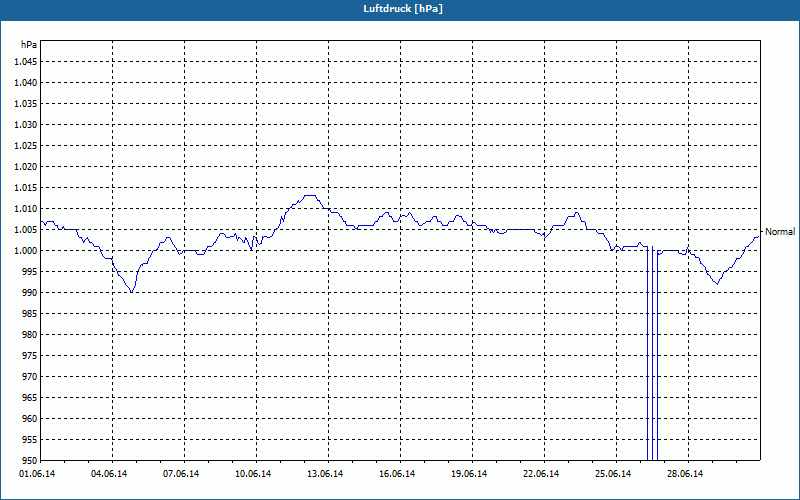Click the 955 axis label
The image size is (800, 500).
click(31, 439)
